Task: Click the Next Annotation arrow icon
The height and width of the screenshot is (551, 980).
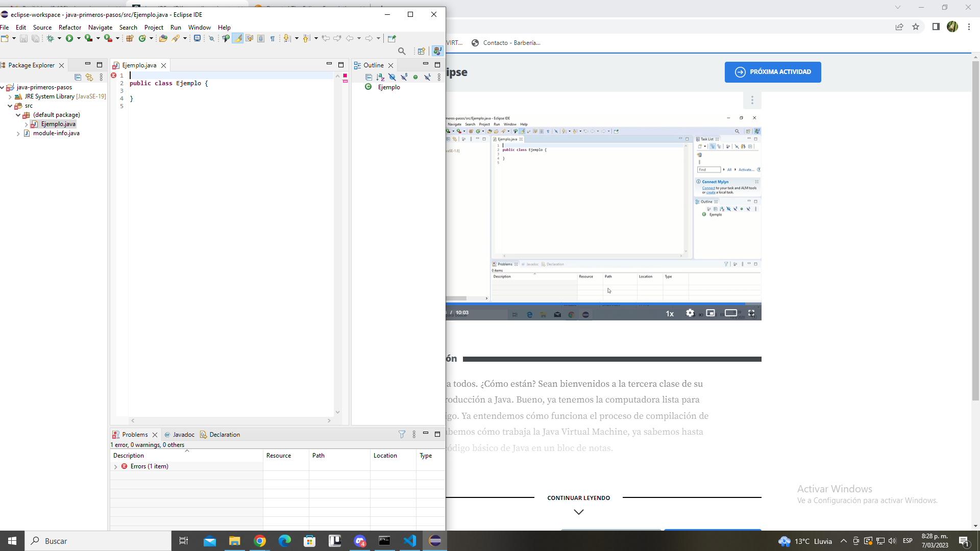Action: click(x=286, y=38)
